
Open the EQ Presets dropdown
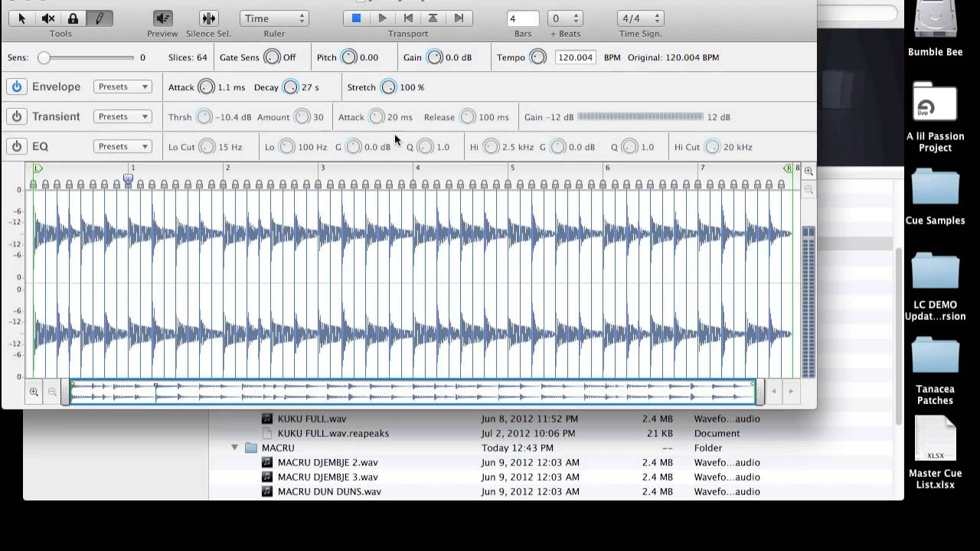pyautogui.click(x=122, y=146)
